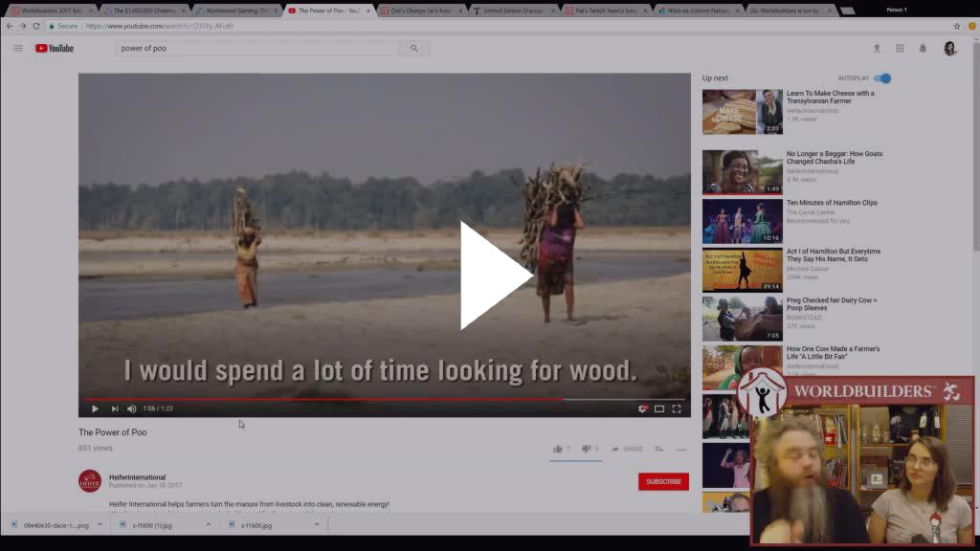This screenshot has height=551, width=980.
Task: Mute the video using the volume icon
Action: tap(132, 408)
